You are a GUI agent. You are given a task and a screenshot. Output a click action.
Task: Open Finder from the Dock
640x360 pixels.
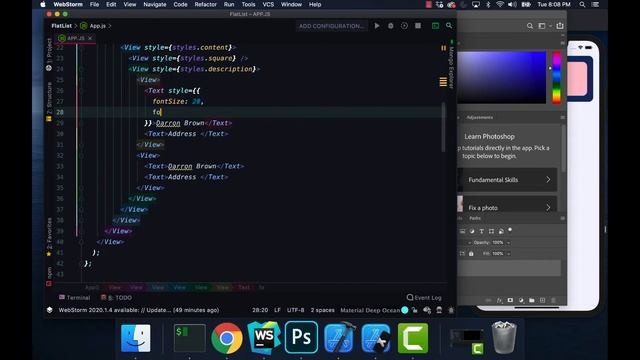click(136, 338)
